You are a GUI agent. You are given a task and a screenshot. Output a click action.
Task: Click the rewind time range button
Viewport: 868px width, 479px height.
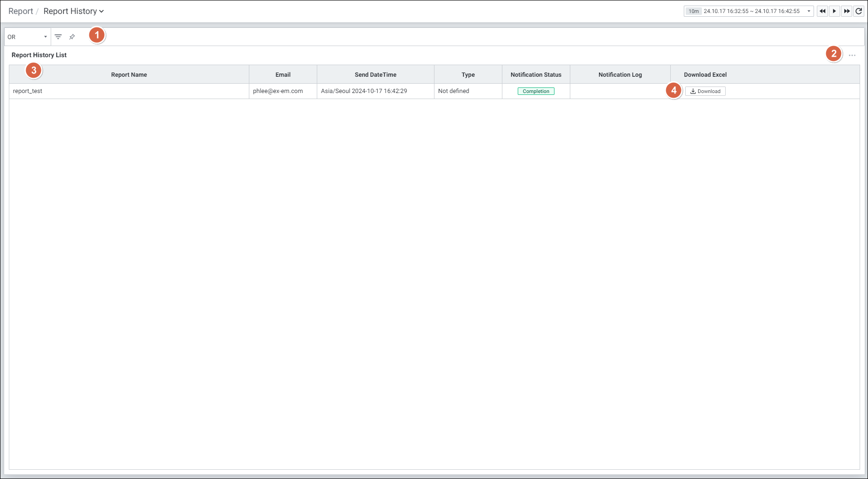822,11
